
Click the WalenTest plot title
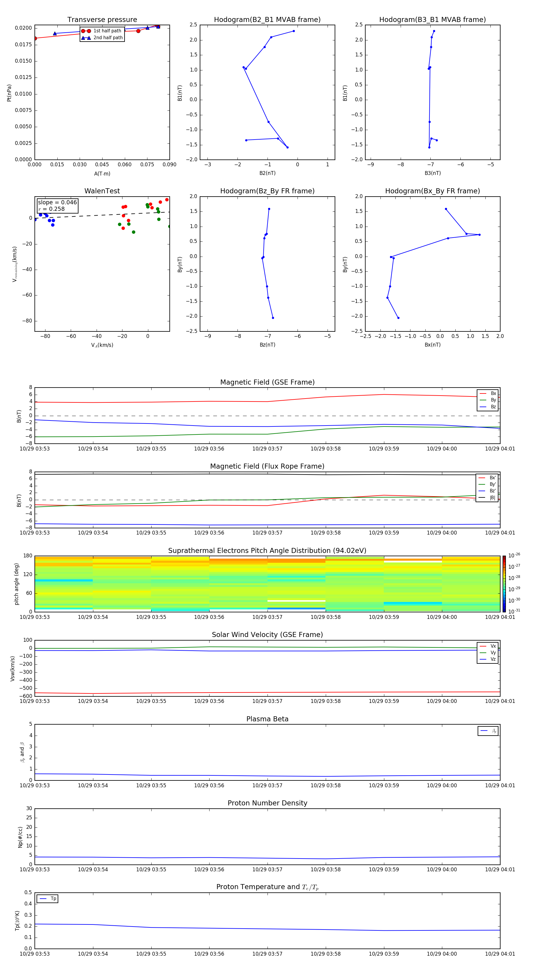[x=102, y=191]
